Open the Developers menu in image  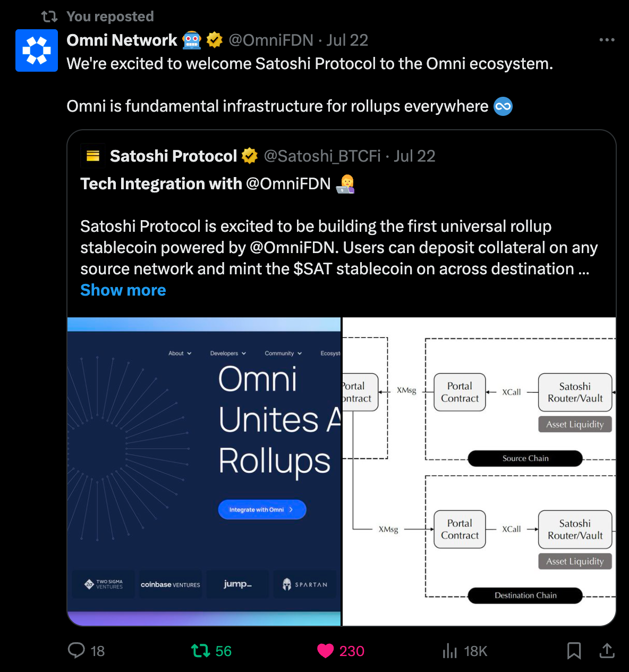click(228, 353)
